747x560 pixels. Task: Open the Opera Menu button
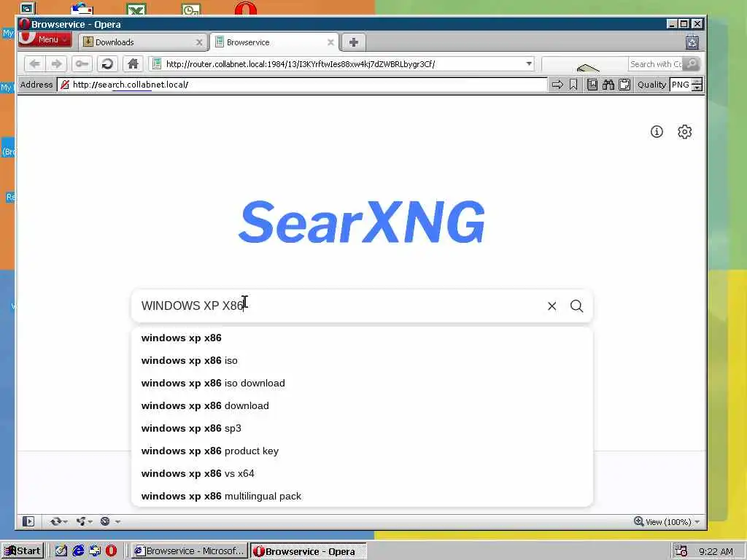point(44,39)
